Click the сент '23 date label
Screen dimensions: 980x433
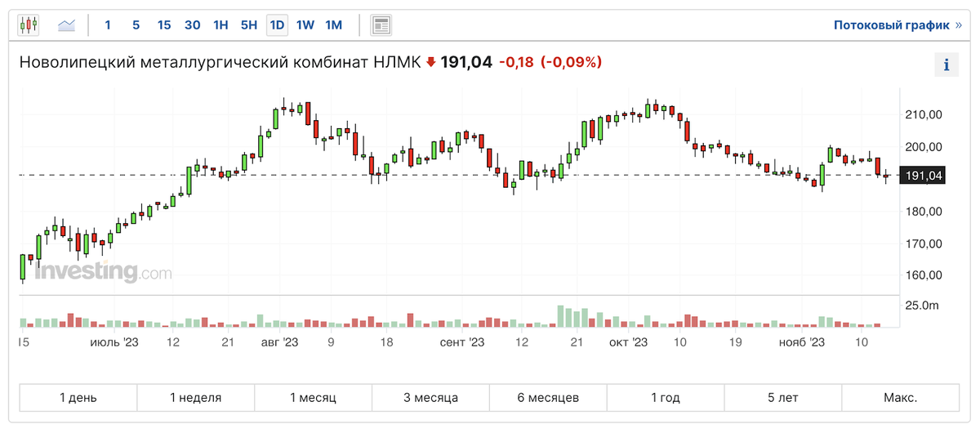(x=462, y=342)
